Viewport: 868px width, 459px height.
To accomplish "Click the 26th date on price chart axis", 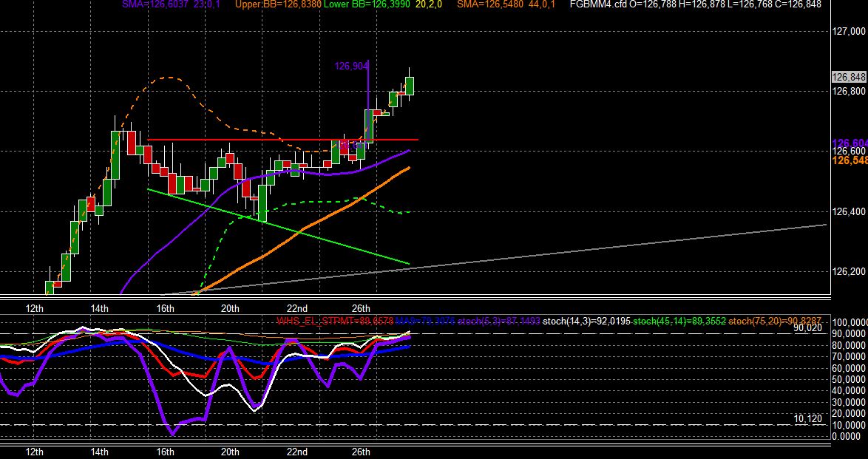I will [361, 308].
